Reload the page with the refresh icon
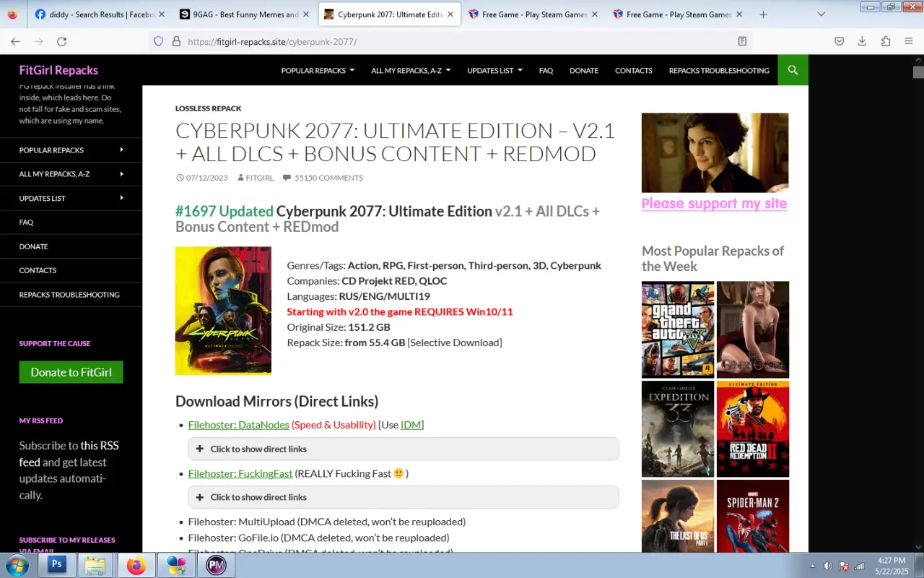Screen dimensions: 924x578 61,41
